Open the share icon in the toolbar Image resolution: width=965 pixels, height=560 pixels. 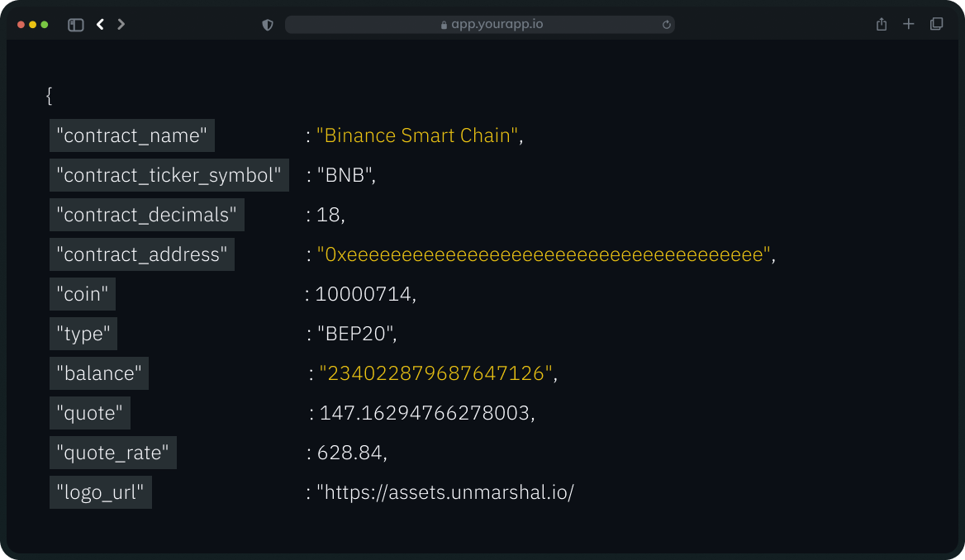tap(882, 25)
